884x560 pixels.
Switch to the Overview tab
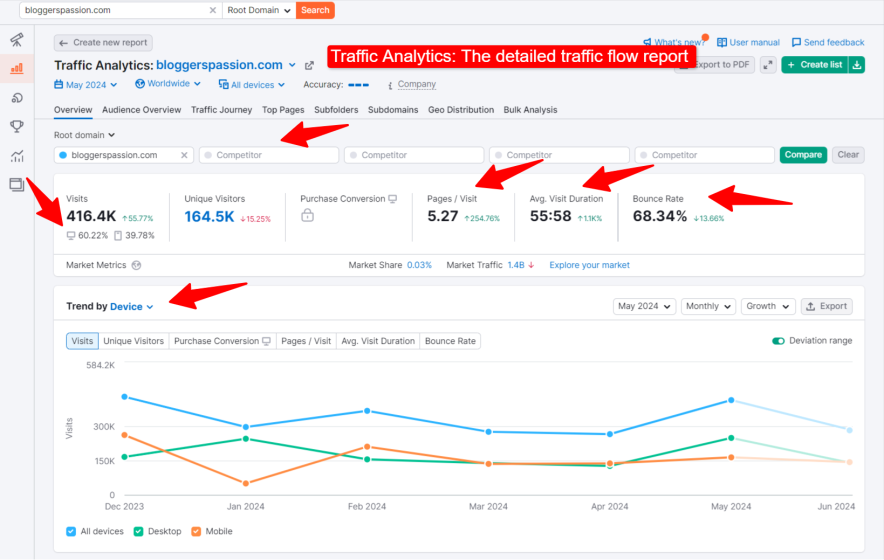(73, 110)
